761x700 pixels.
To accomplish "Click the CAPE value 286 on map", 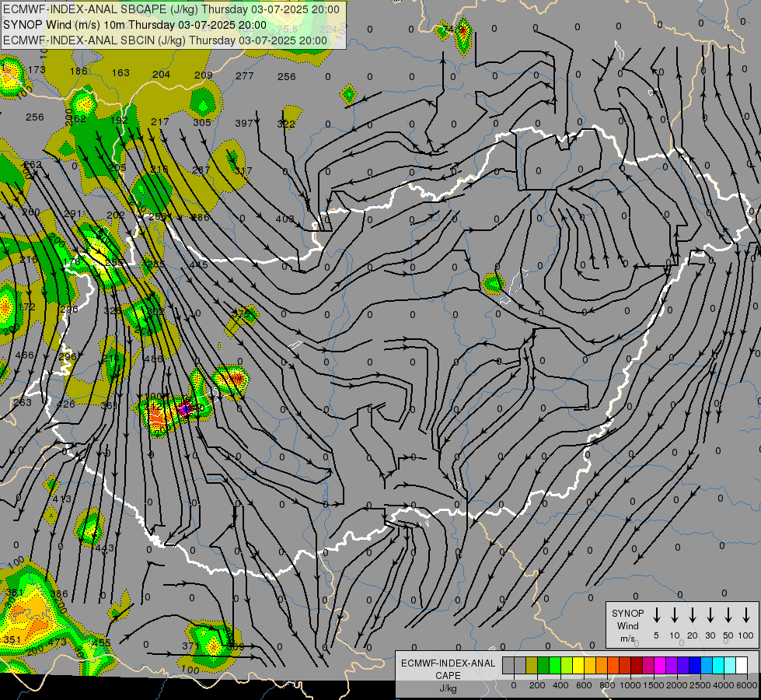I will point(201,218).
